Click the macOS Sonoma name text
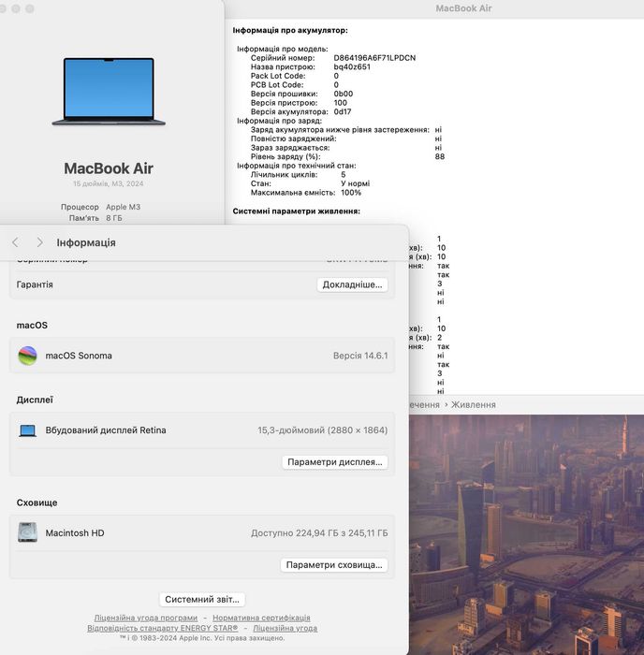This screenshot has height=655, width=644. pyautogui.click(x=79, y=356)
